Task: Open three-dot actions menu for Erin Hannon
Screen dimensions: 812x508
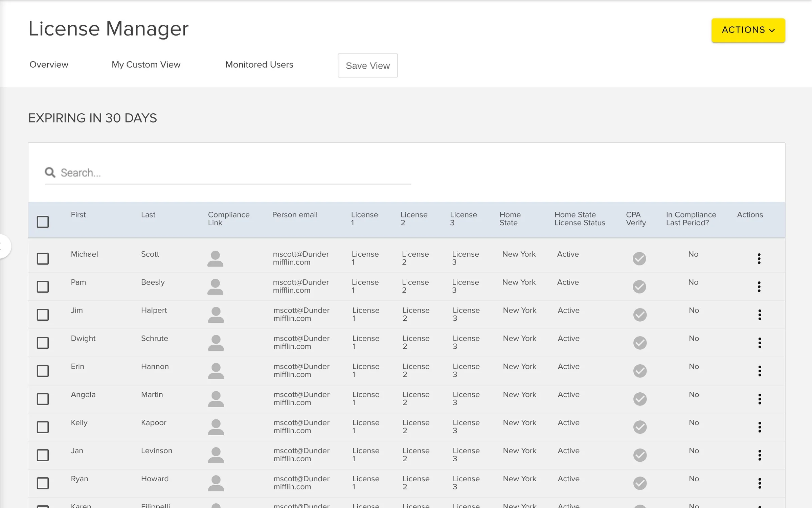Action: tap(760, 371)
